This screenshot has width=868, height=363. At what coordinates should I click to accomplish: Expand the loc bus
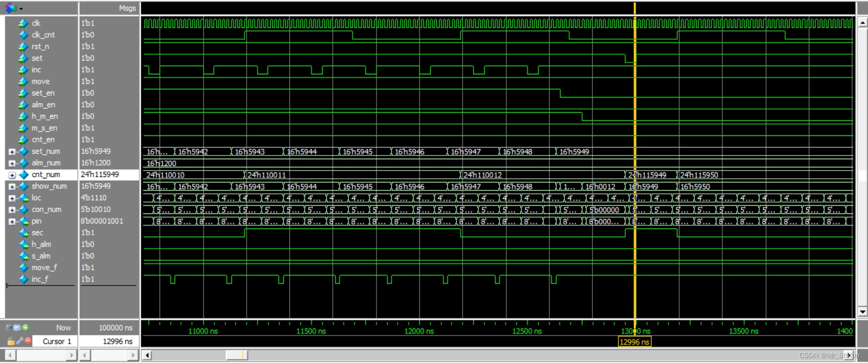[12, 198]
